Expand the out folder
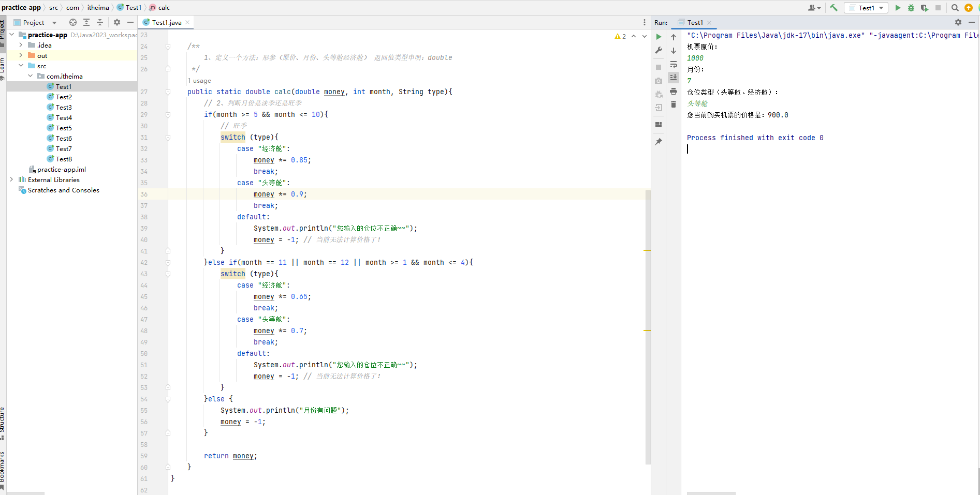 (21, 55)
